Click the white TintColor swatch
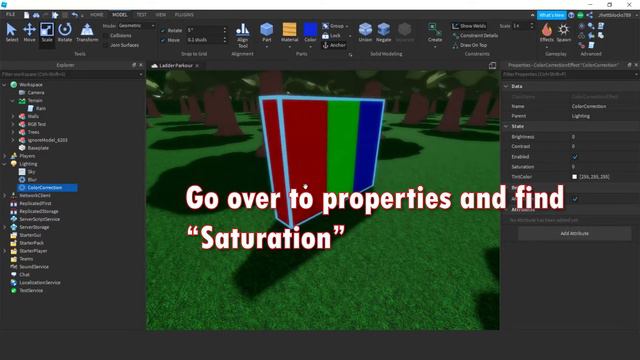 tap(575, 177)
